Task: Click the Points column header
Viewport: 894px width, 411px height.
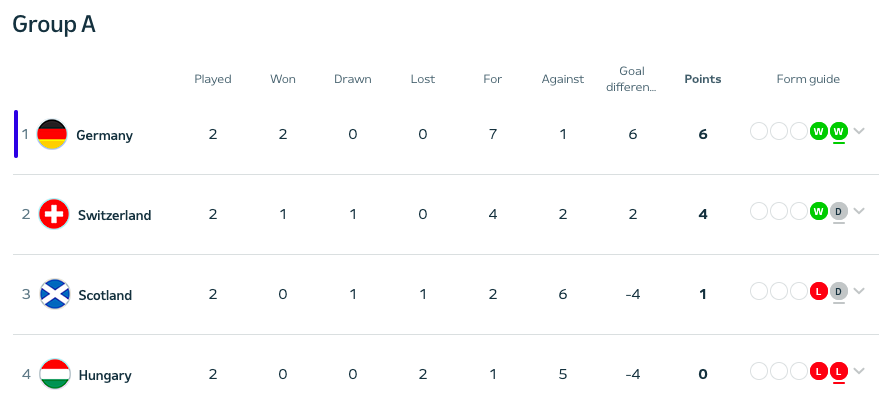Action: click(702, 79)
